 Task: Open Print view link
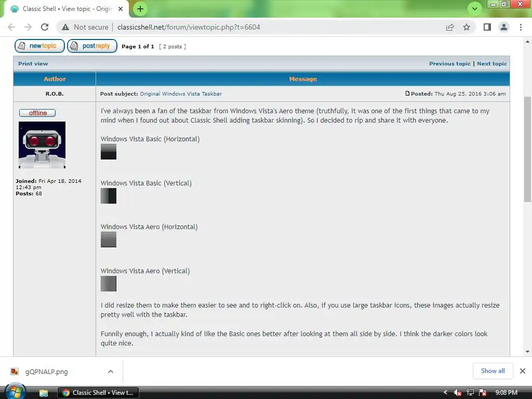pyautogui.click(x=33, y=63)
